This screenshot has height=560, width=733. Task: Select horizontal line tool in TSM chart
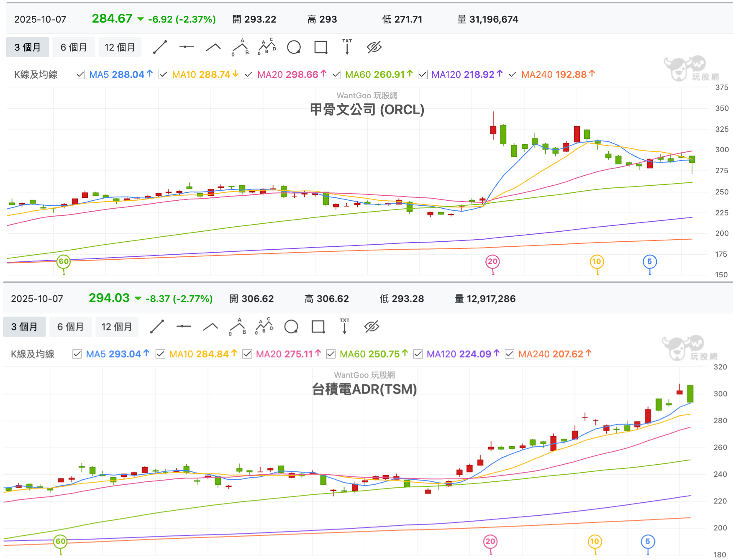184,327
